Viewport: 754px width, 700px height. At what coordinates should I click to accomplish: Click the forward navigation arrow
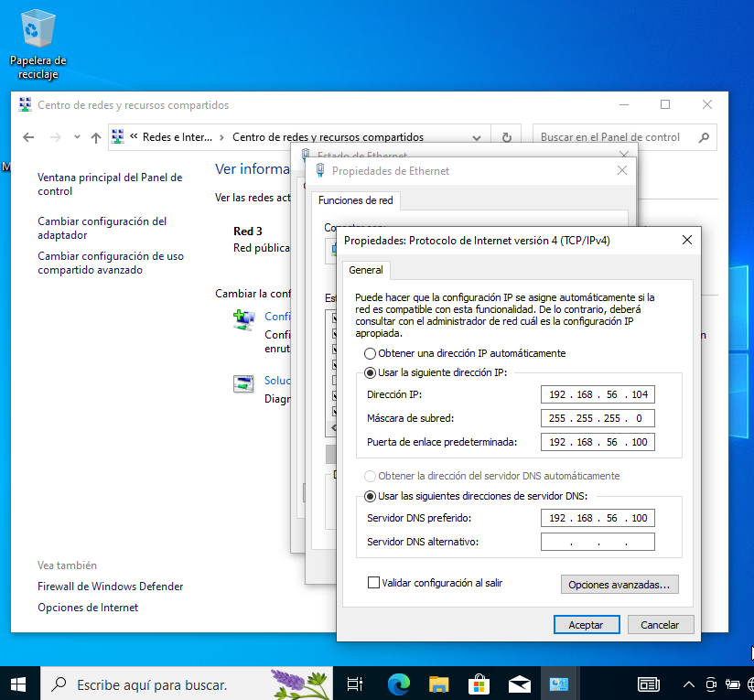coord(55,137)
